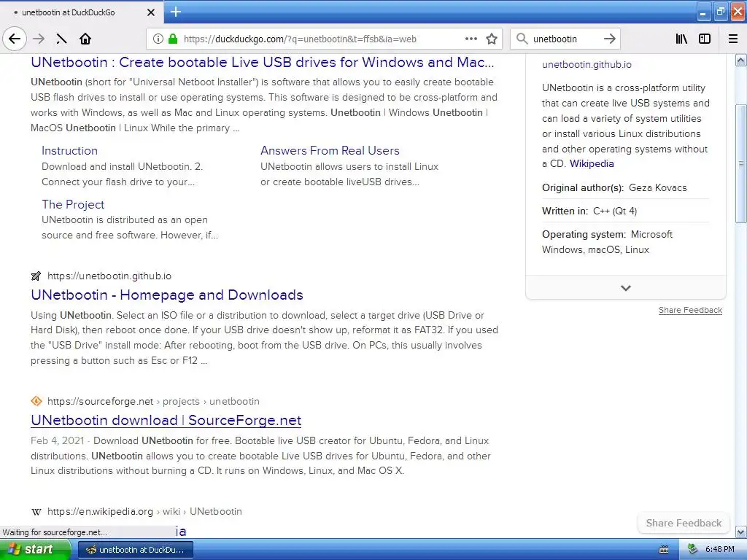Open Wikipedia link in info panel
The width and height of the screenshot is (747, 560).
(x=591, y=164)
